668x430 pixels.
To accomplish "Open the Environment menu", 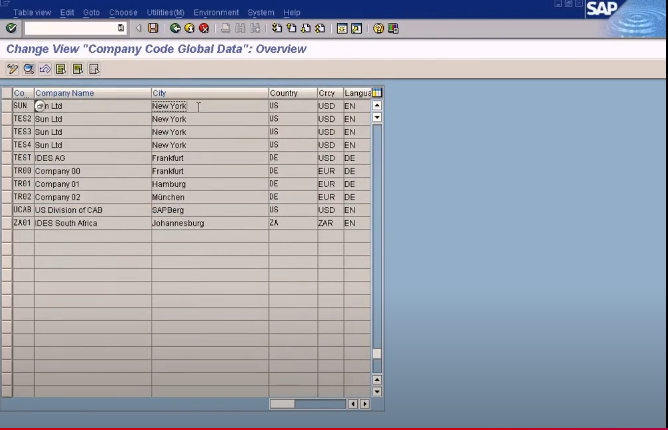I will (216, 12).
